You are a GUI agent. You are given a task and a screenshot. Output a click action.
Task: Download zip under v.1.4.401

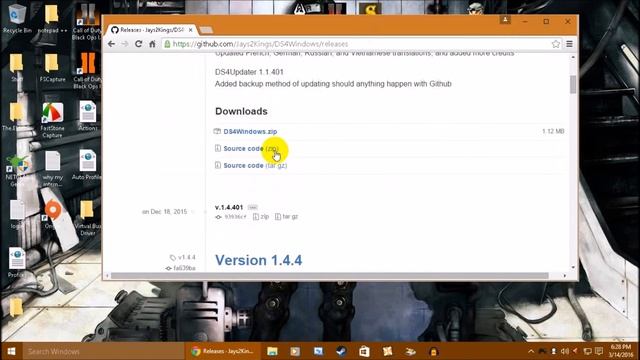(x=261, y=217)
